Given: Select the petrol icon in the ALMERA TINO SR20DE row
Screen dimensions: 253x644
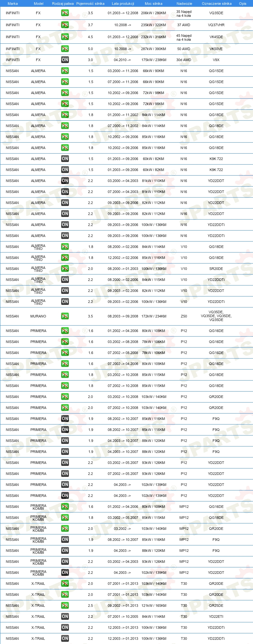Looking at the screenshot, I should (x=65, y=269).
